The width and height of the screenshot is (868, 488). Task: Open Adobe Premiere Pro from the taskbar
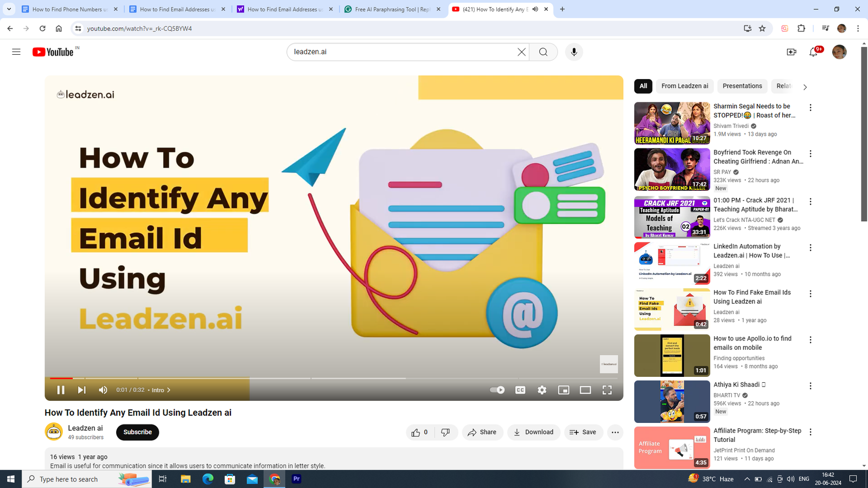click(x=296, y=479)
